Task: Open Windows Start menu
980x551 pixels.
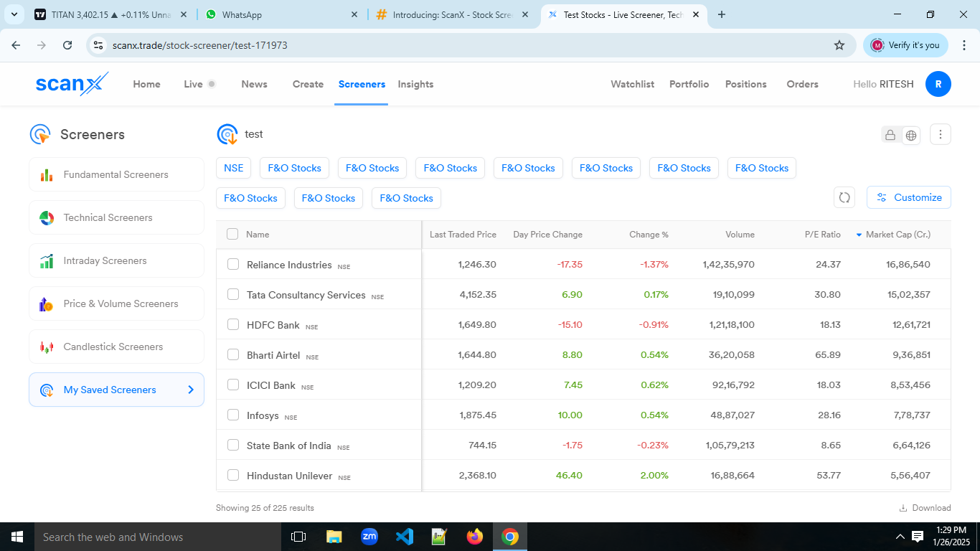Action: (x=17, y=537)
